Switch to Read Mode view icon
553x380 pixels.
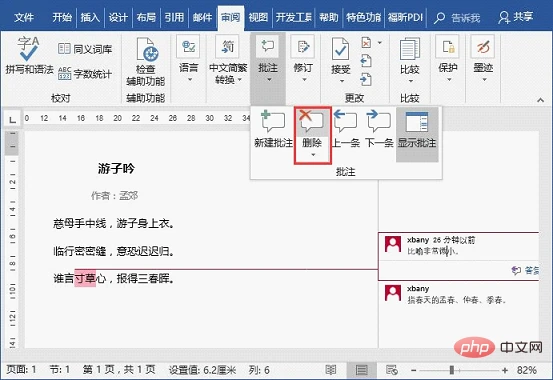pyautogui.click(x=330, y=370)
